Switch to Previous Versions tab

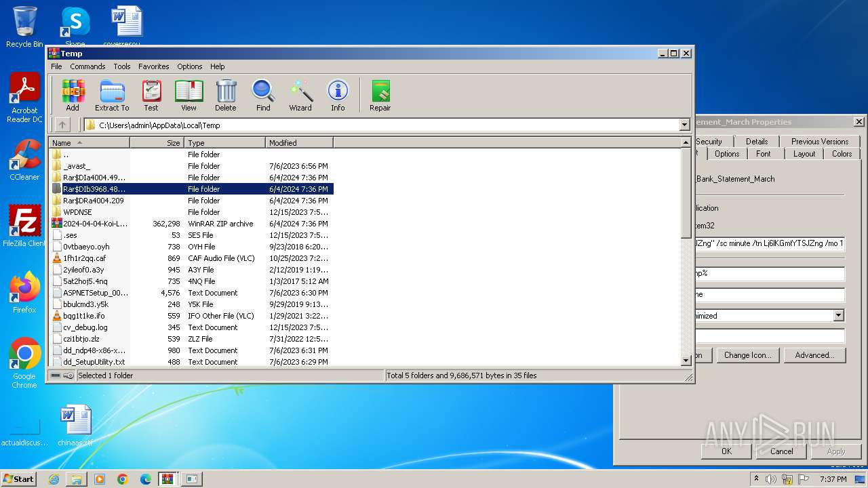(x=820, y=142)
